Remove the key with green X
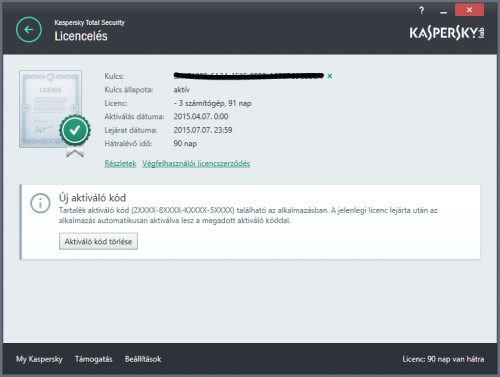The image size is (500, 377). pyautogui.click(x=330, y=76)
